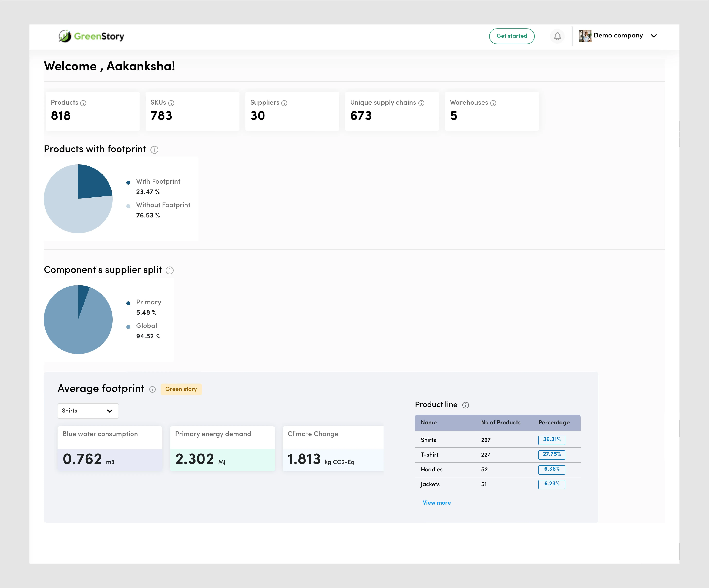This screenshot has width=709, height=588.
Task: Expand the Demo company account dropdown arrow
Action: (x=654, y=36)
